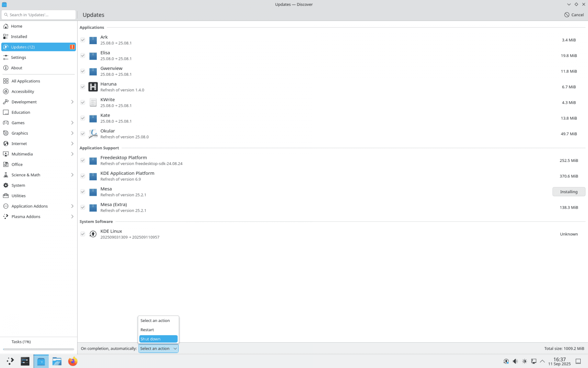Click the Kate package icon
588x368 pixels.
93,118
